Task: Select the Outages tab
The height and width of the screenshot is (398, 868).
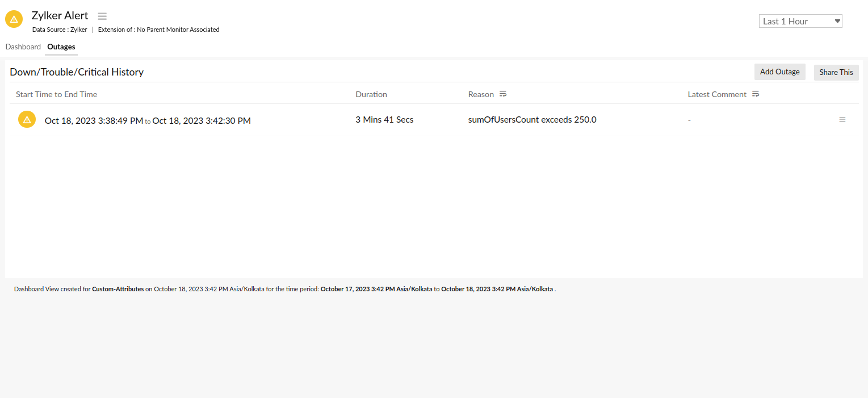Action: tap(61, 47)
